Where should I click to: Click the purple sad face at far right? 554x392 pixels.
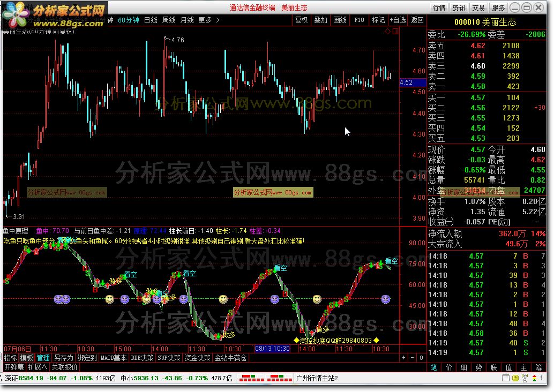click(386, 299)
